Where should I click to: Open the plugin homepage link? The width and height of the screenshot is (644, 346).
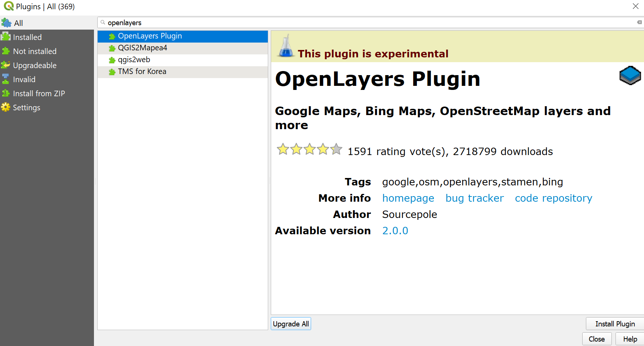click(x=408, y=198)
